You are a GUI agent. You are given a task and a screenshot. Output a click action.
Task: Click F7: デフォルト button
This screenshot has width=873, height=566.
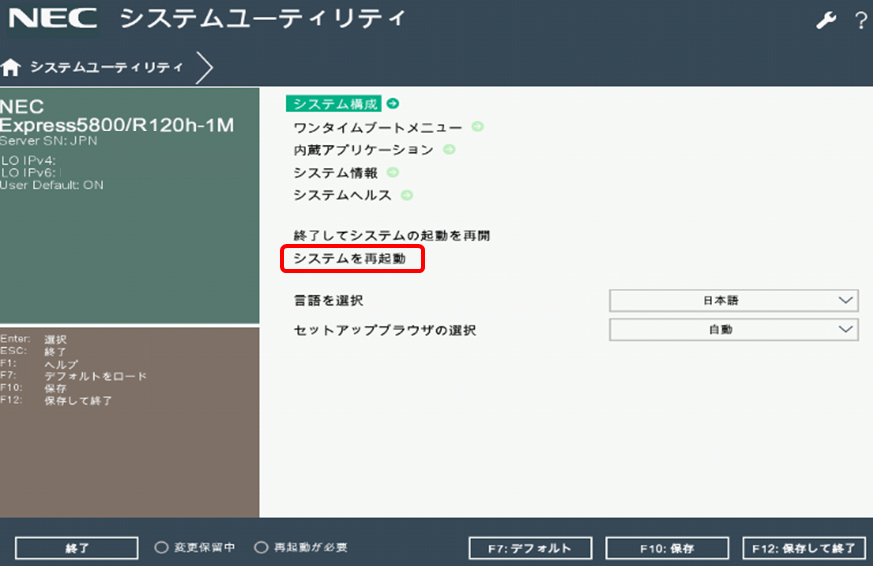(x=530, y=548)
